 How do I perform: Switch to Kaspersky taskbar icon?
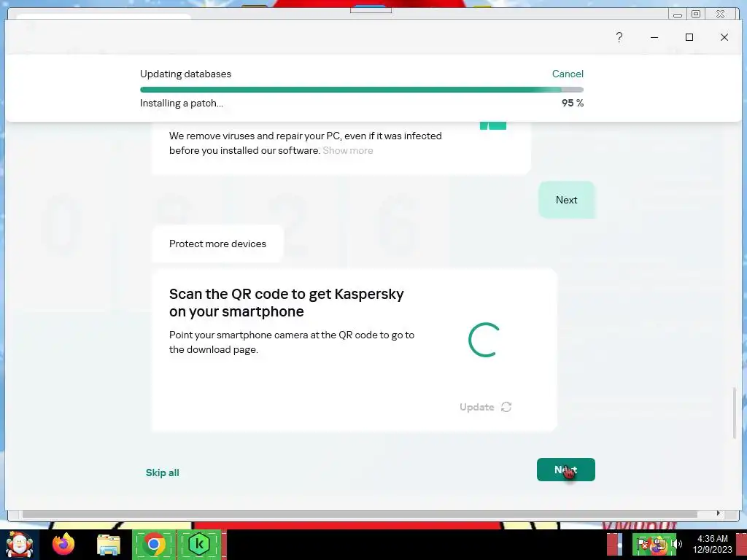(200, 544)
